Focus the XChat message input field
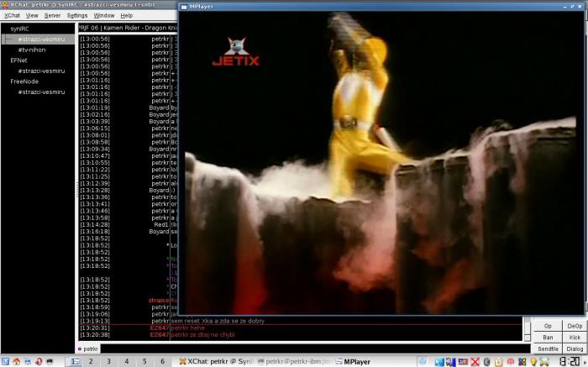This screenshot has height=367, width=588. point(315,349)
